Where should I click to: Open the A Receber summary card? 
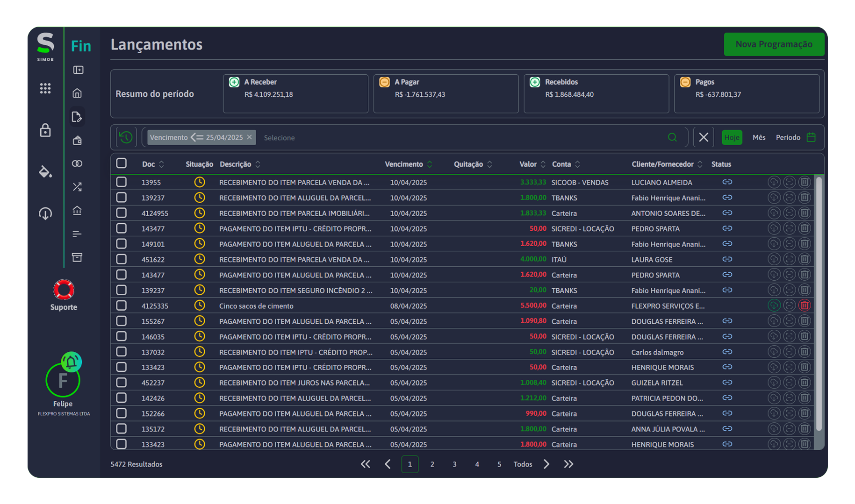(295, 93)
